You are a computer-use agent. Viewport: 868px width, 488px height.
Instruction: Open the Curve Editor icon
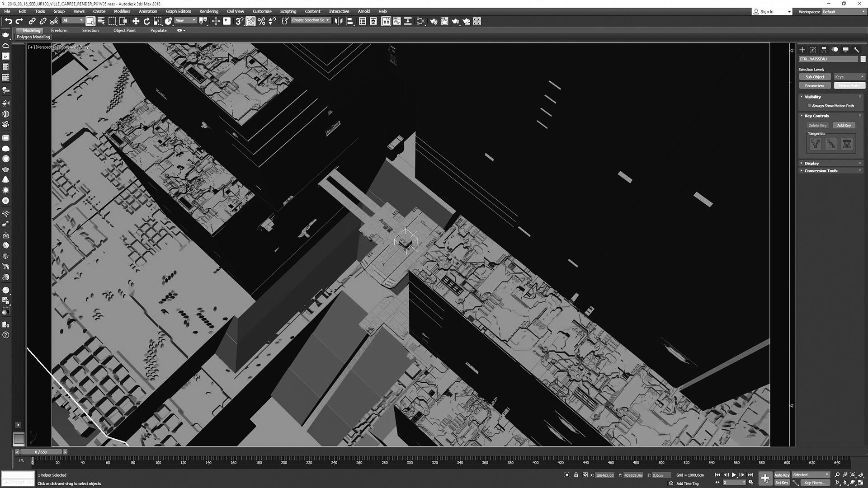pyautogui.click(x=397, y=21)
